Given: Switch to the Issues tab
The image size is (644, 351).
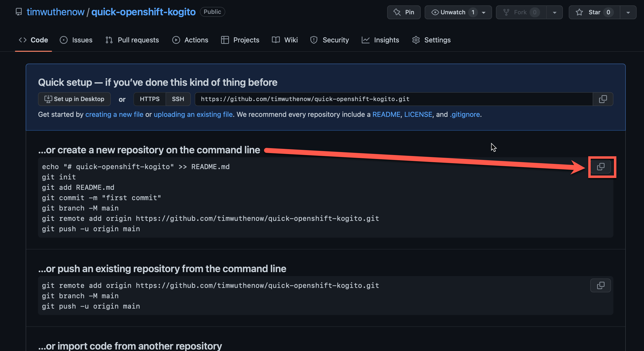Looking at the screenshot, I should tap(76, 40).
